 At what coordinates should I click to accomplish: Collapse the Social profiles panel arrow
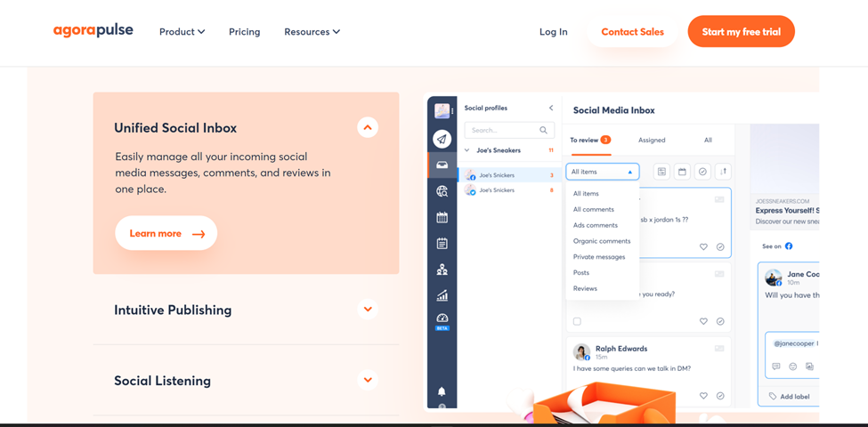[x=551, y=108]
